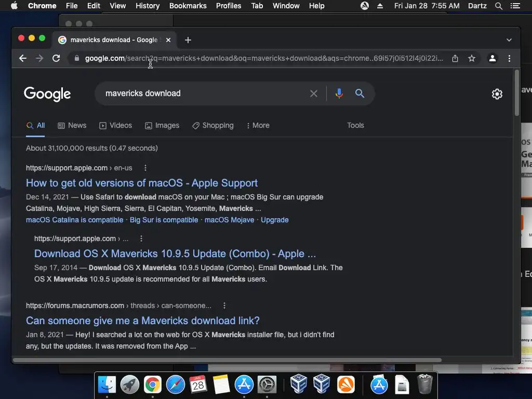Follow the Upgrade sublink
Image resolution: width=532 pixels, height=399 pixels.
pos(274,220)
